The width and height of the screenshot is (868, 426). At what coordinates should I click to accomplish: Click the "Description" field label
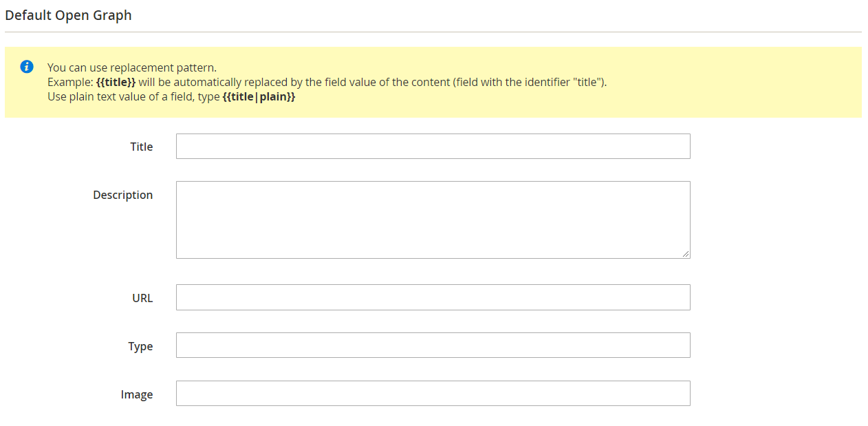[123, 195]
